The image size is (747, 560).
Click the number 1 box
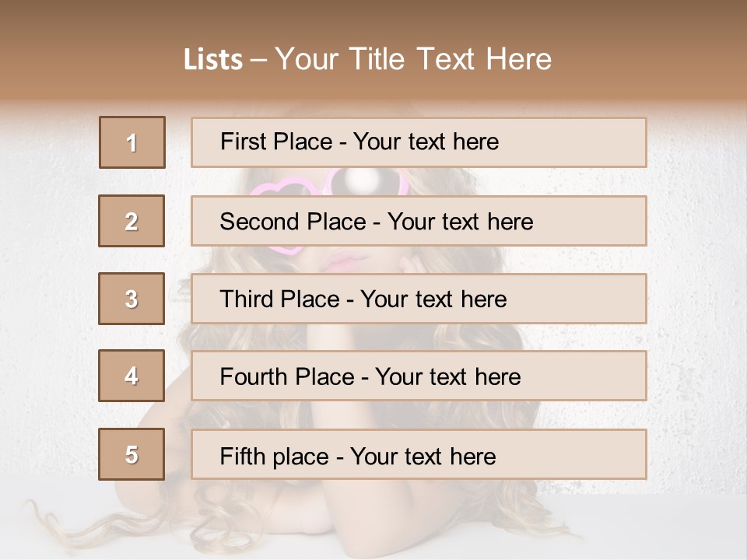(x=132, y=142)
